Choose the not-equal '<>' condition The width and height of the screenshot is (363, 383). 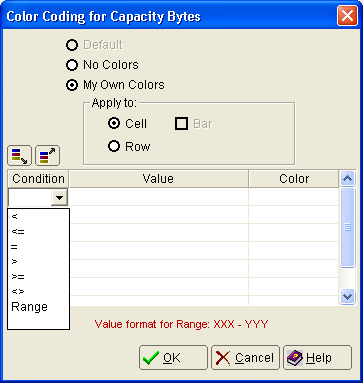pos(38,292)
